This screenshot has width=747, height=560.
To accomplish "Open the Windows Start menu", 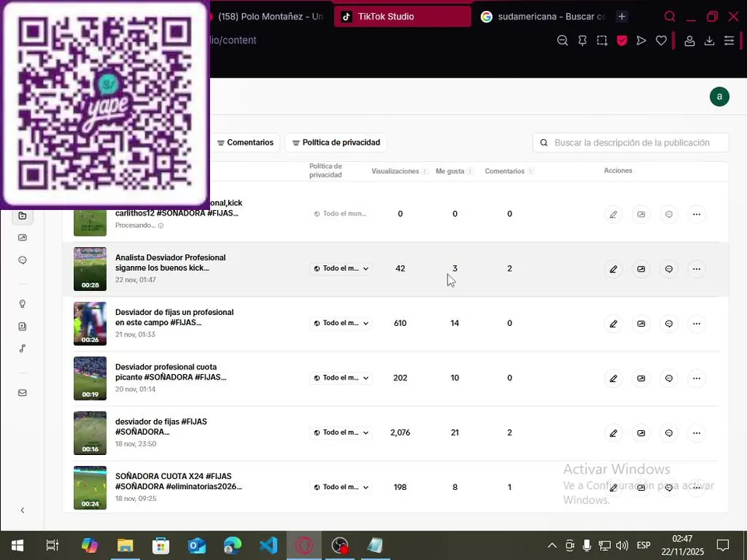I will [x=18, y=545].
